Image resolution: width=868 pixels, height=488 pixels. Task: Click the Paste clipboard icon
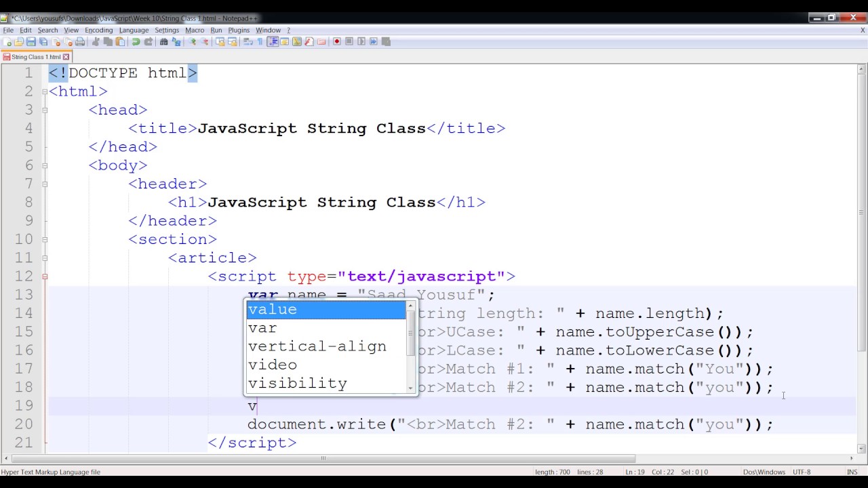pos(120,42)
